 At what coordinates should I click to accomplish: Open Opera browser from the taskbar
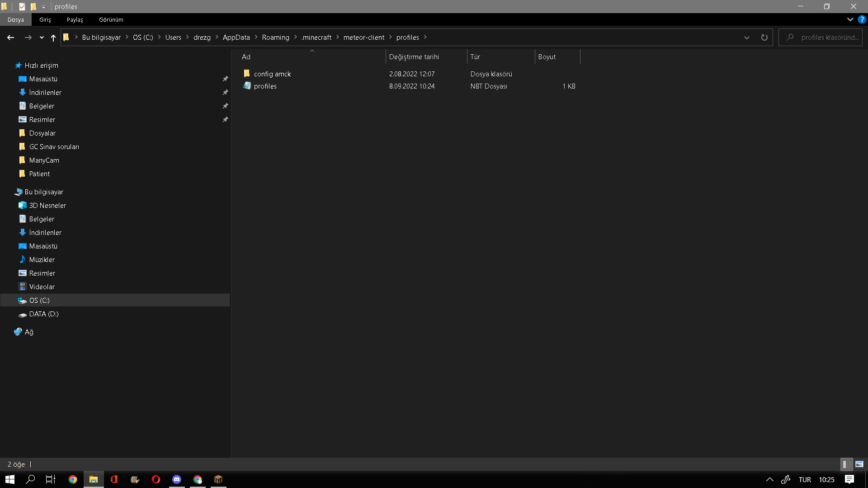click(156, 479)
